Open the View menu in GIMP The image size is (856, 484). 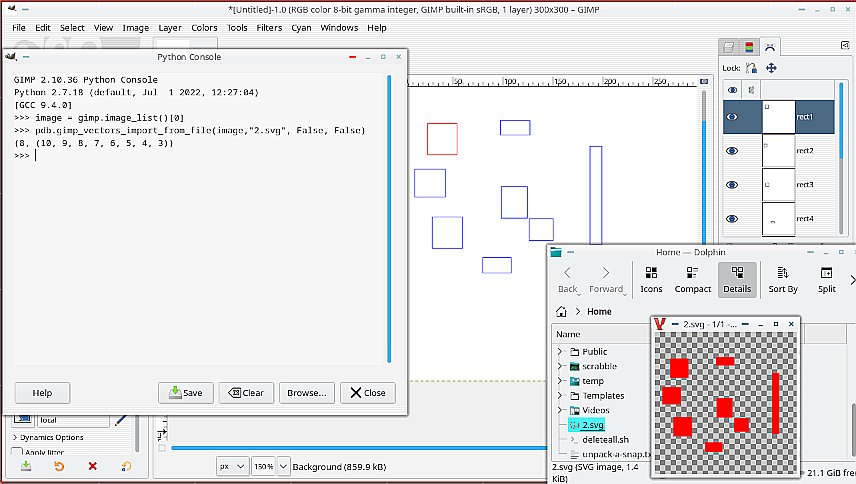(x=103, y=28)
